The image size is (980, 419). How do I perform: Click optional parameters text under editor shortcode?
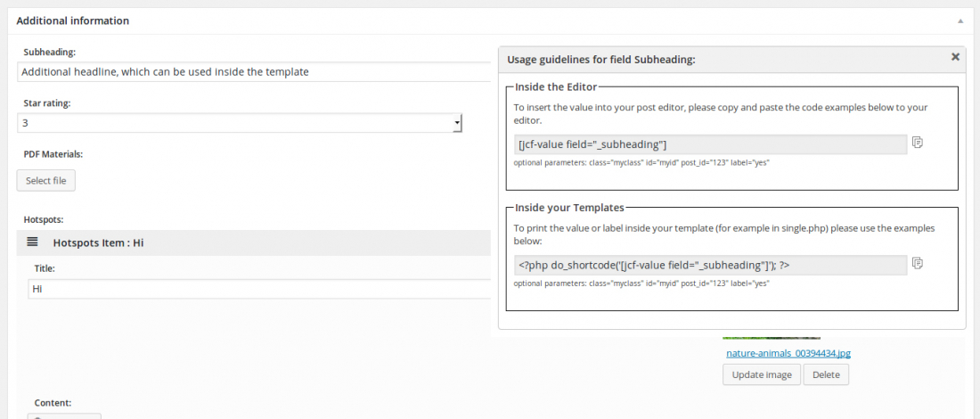click(641, 162)
